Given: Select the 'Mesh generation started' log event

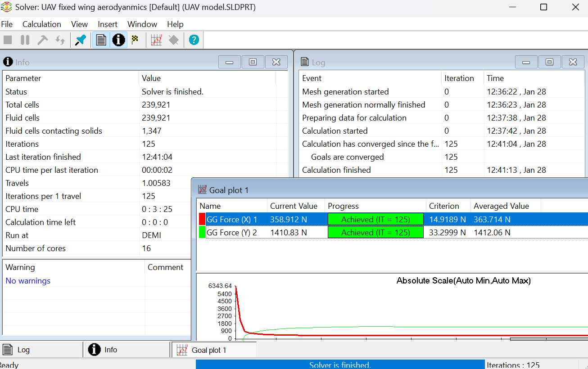Looking at the screenshot, I should tap(442, 92).
